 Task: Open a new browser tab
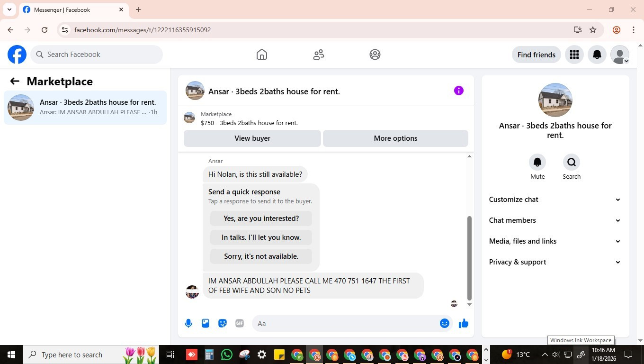[138, 9]
